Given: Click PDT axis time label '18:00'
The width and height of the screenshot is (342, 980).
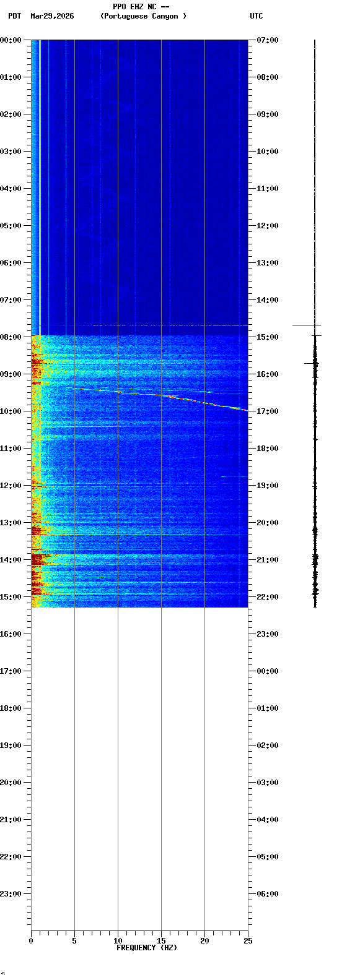Looking at the screenshot, I should (11, 708).
